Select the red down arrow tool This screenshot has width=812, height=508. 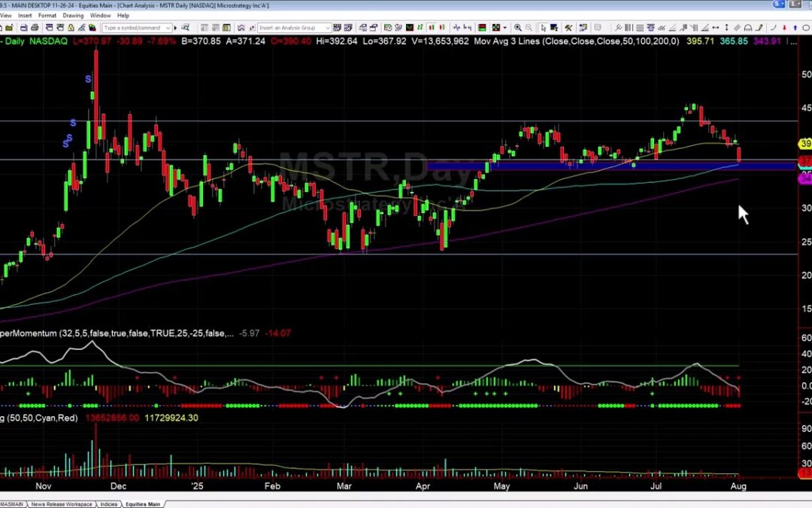click(x=784, y=28)
